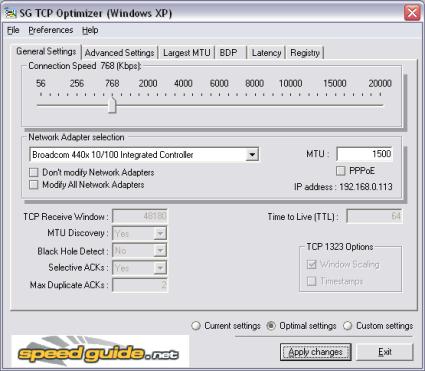The image size is (425, 371).
Task: Click the Time to Live (TTL) field
Action: coord(374,216)
